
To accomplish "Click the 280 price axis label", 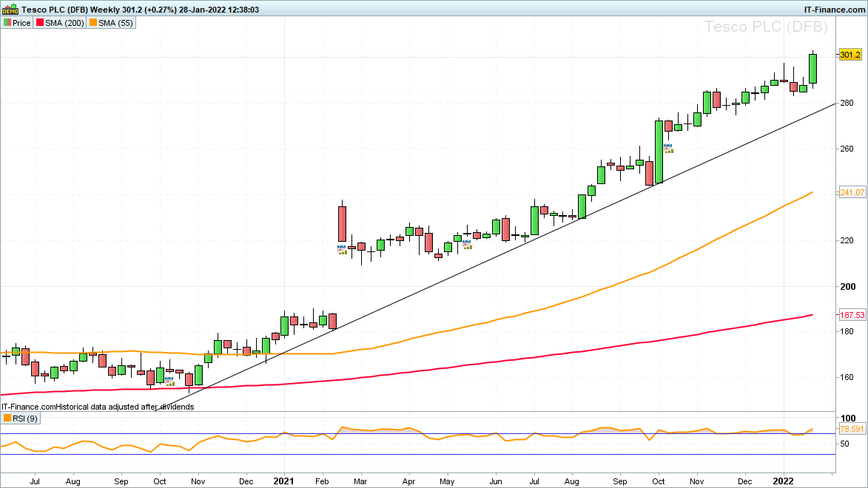I will pos(847,103).
